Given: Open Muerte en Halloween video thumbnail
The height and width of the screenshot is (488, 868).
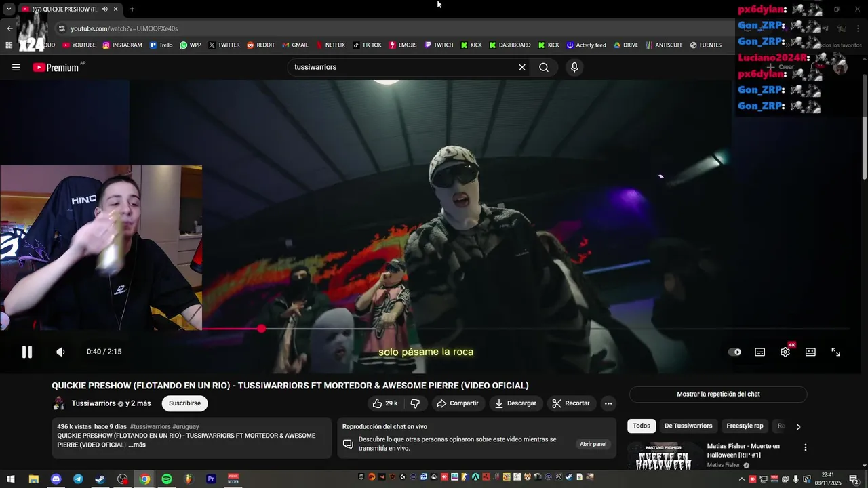Looking at the screenshot, I should (664, 456).
